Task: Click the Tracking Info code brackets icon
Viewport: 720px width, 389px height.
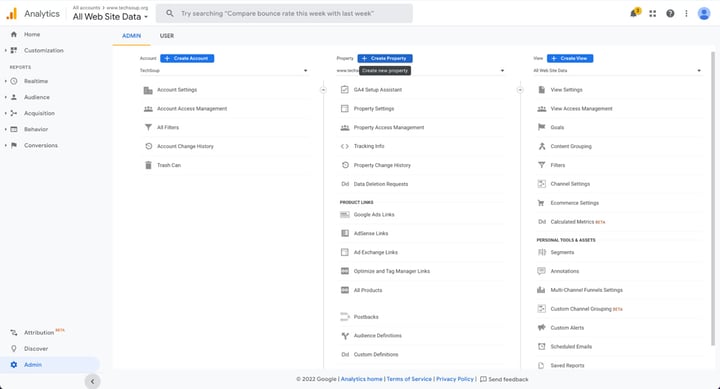Action: coord(344,146)
